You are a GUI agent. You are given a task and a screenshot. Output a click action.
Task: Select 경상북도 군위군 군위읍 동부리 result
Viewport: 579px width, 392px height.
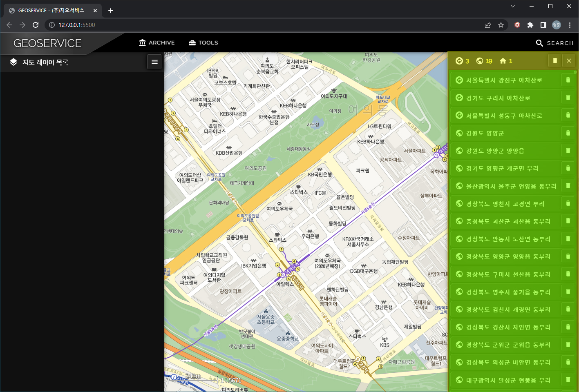(x=505, y=345)
